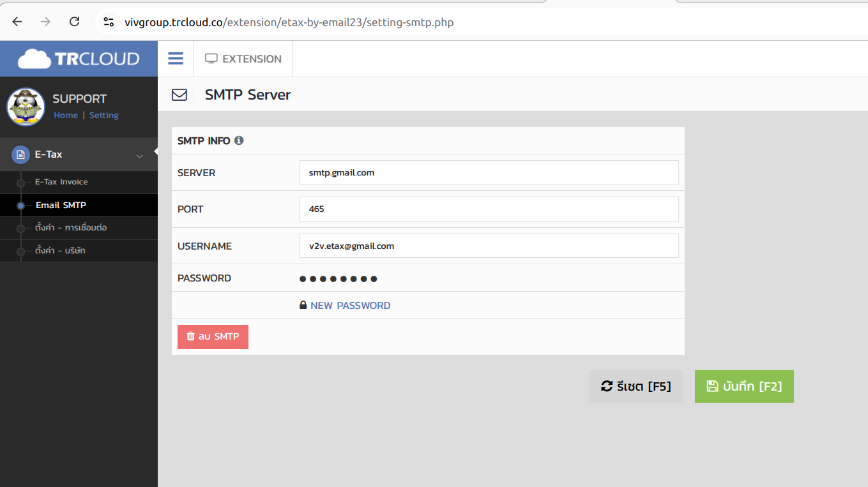Click the URL in the address bar
The image size is (868, 487).
click(289, 22)
